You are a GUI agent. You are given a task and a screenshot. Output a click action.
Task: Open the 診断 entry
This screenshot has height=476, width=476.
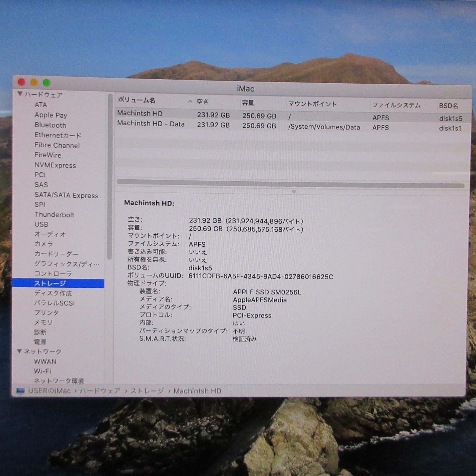click(x=40, y=332)
